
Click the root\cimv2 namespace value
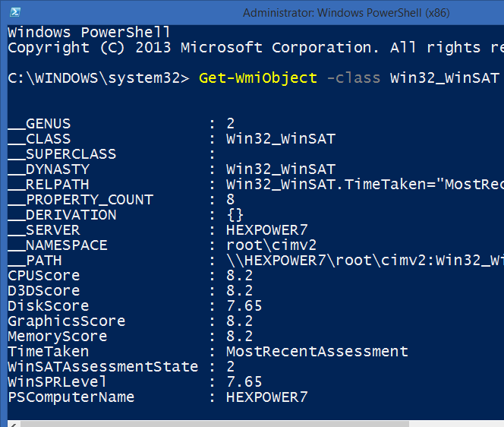point(271,245)
